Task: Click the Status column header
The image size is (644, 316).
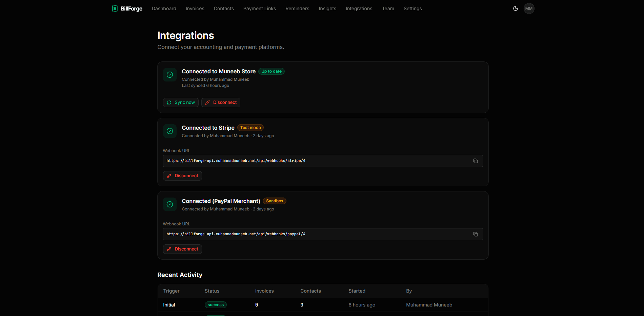Action: (212, 291)
